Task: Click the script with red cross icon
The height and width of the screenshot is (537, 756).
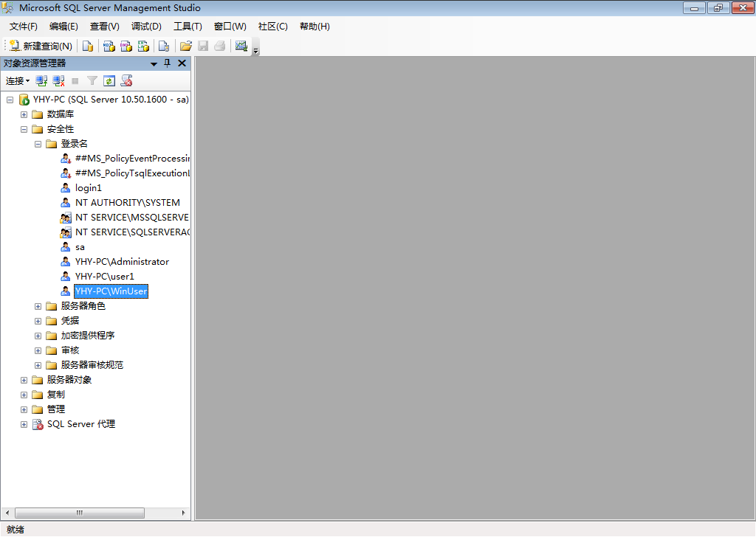Action: pos(127,81)
